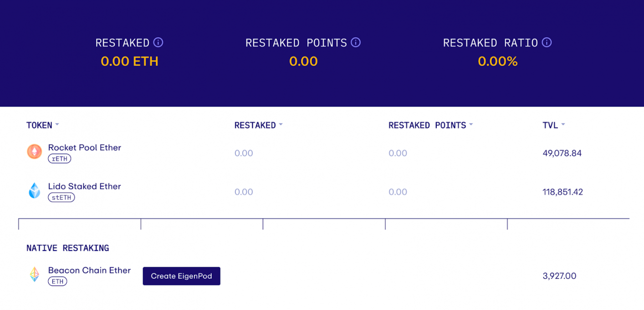The height and width of the screenshot is (310, 644).
Task: Click the Beacon Chain Ether diamond icon
Action: (35, 274)
